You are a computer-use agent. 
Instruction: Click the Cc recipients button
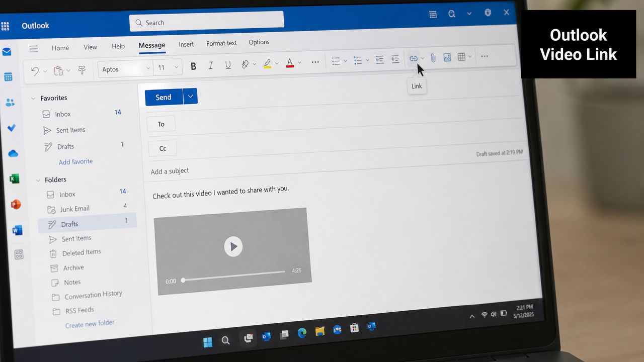pyautogui.click(x=163, y=148)
